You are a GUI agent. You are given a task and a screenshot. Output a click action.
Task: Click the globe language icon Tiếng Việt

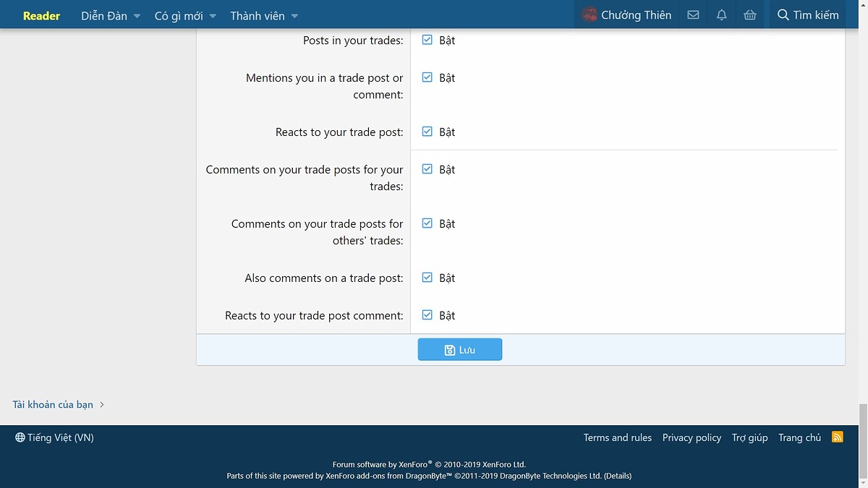click(20, 437)
